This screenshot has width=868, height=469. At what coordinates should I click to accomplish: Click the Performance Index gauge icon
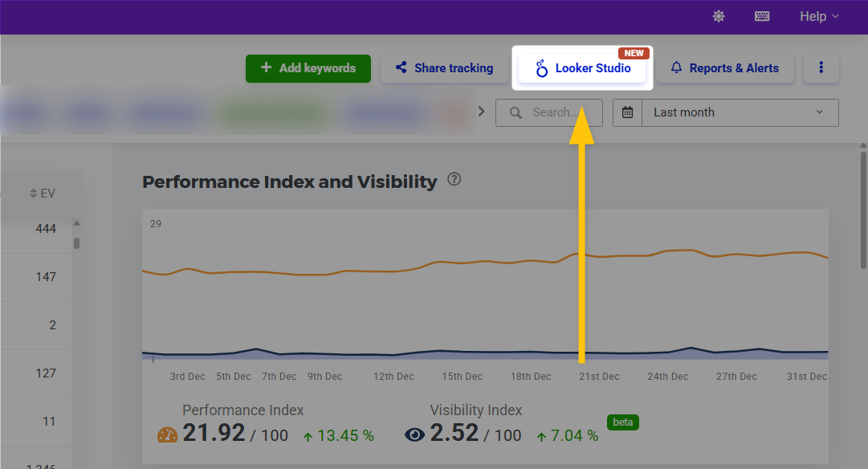click(x=168, y=435)
